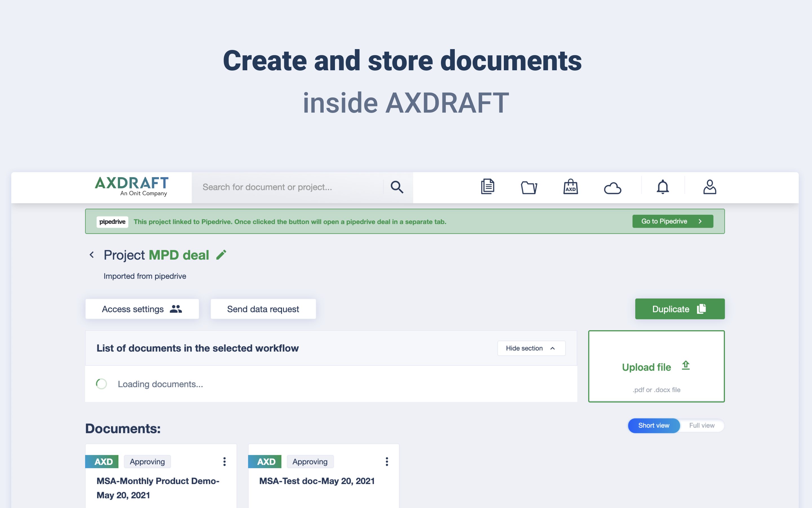
Task: Open the documents icon in header
Action: [x=487, y=187]
